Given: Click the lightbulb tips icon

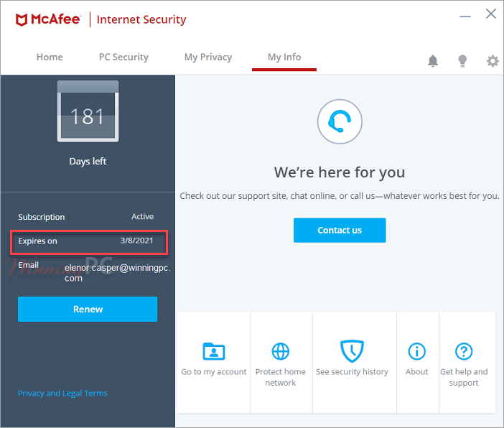Looking at the screenshot, I should 462,60.
